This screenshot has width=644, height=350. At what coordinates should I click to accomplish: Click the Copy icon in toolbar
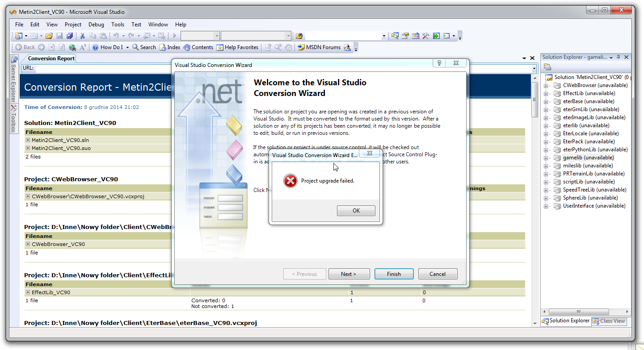[93, 36]
